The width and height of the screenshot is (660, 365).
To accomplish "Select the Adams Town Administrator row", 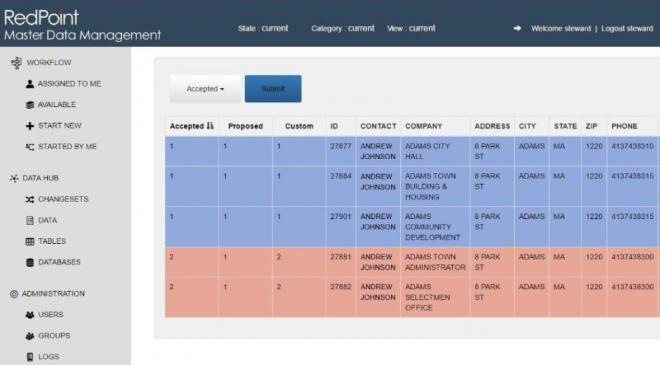I will coord(412,262).
